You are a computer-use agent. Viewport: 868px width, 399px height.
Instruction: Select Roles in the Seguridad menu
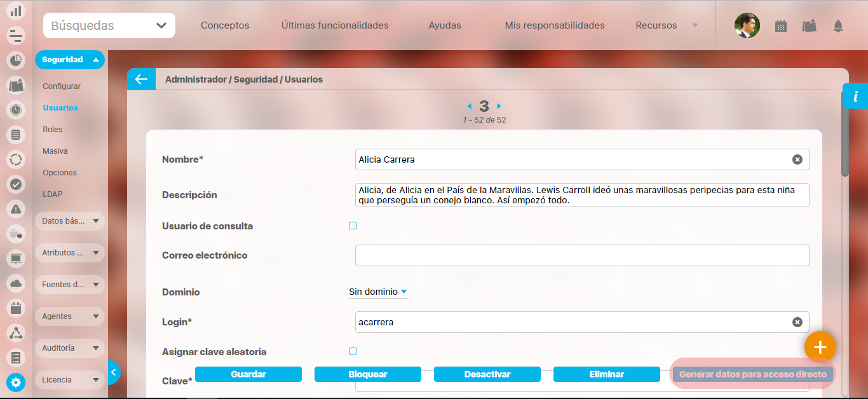(x=53, y=130)
